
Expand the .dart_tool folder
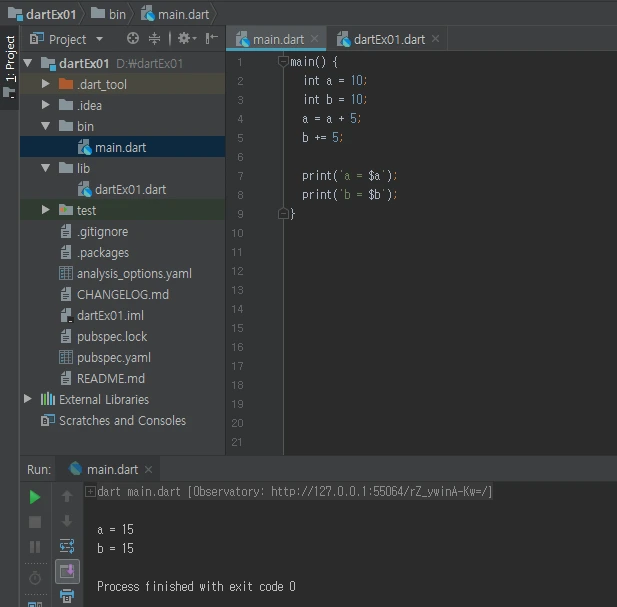coord(46,84)
